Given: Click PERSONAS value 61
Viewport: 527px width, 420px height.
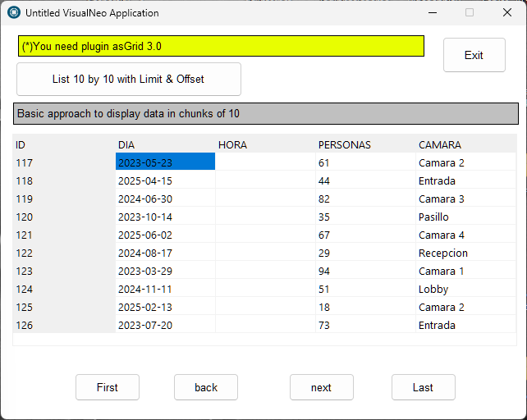Looking at the screenshot, I should click(365, 163).
